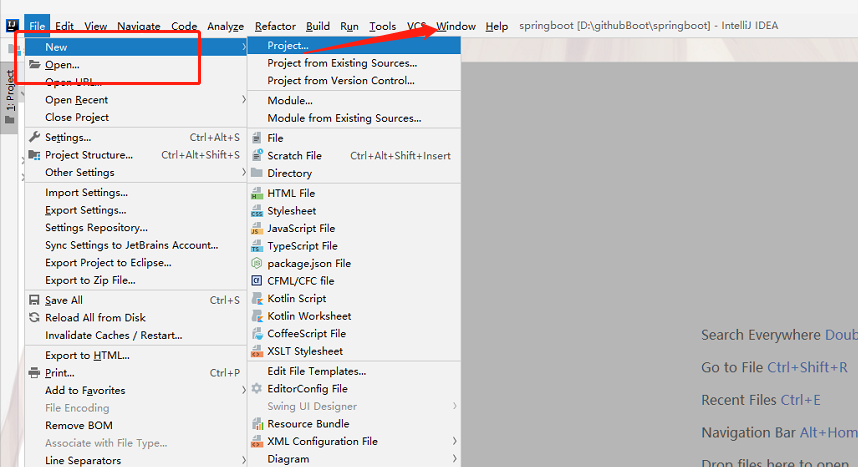Click the CoffeeScript File icon
Screen dimensions: 858x467
[257, 333]
